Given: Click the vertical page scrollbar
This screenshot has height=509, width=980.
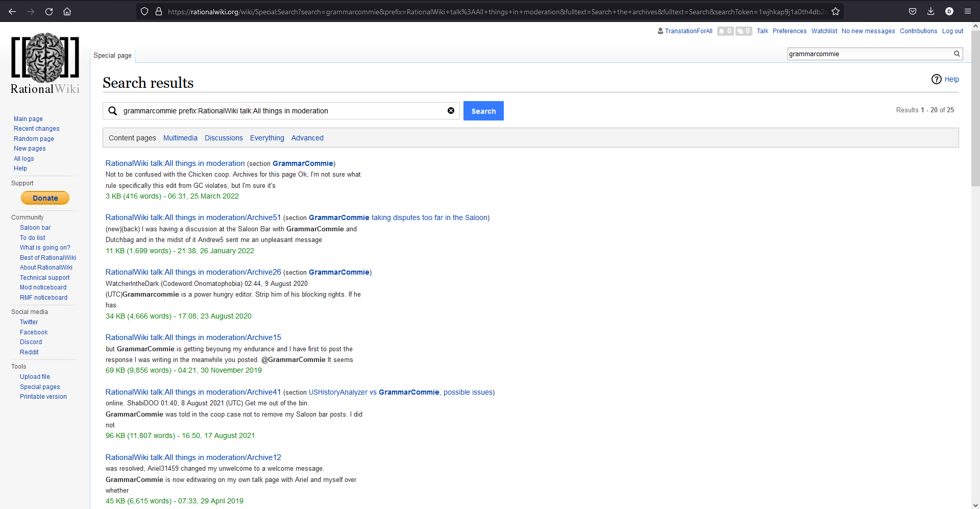Looking at the screenshot, I should pyautogui.click(x=975, y=107).
